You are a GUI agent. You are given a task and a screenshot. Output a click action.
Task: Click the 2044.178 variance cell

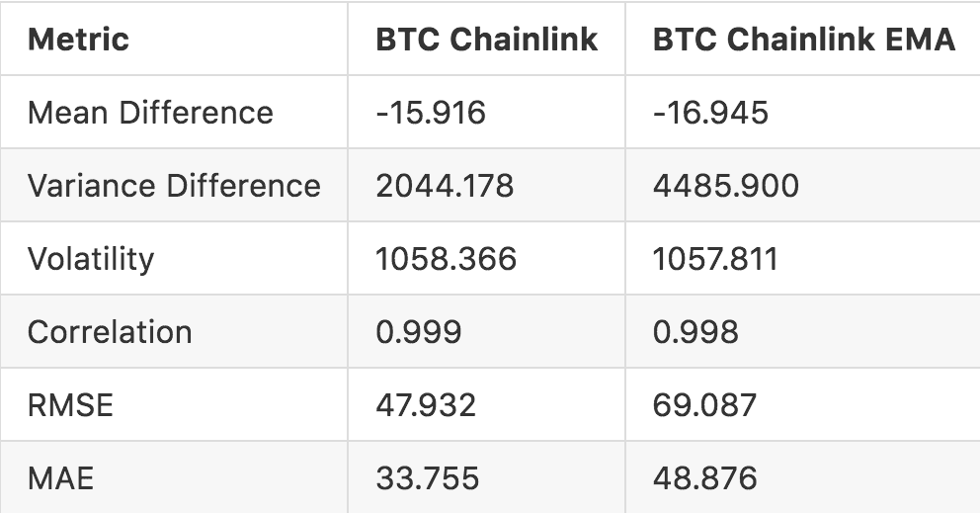(445, 186)
